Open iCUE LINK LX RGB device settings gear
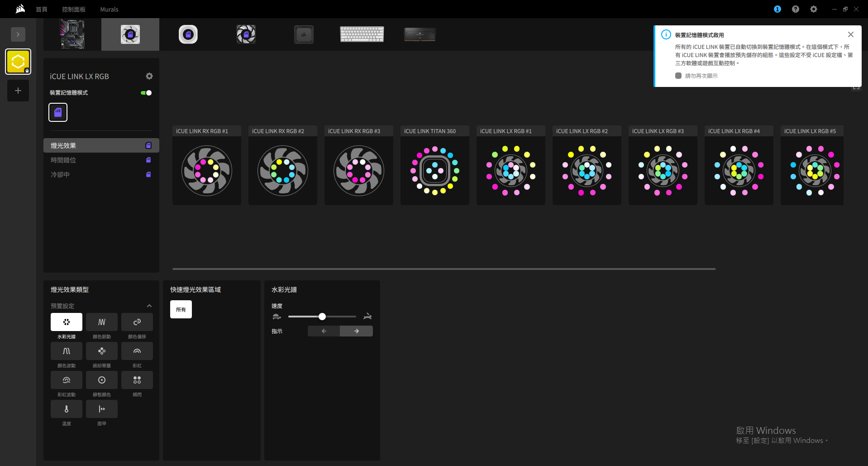868x466 pixels. tap(149, 76)
